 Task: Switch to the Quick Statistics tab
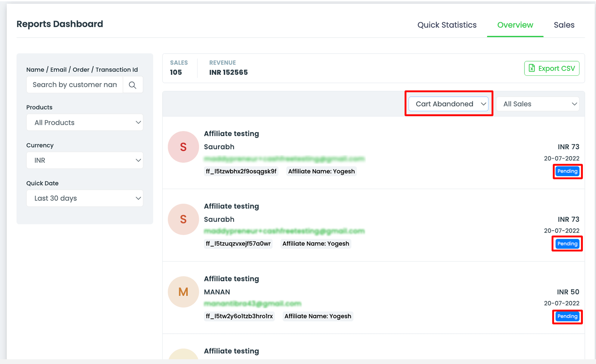[x=447, y=25]
